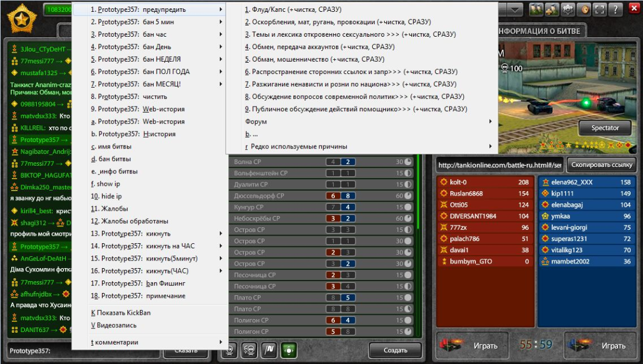
Task: Toggle sound with the speaker icon
Action: [x=584, y=9]
